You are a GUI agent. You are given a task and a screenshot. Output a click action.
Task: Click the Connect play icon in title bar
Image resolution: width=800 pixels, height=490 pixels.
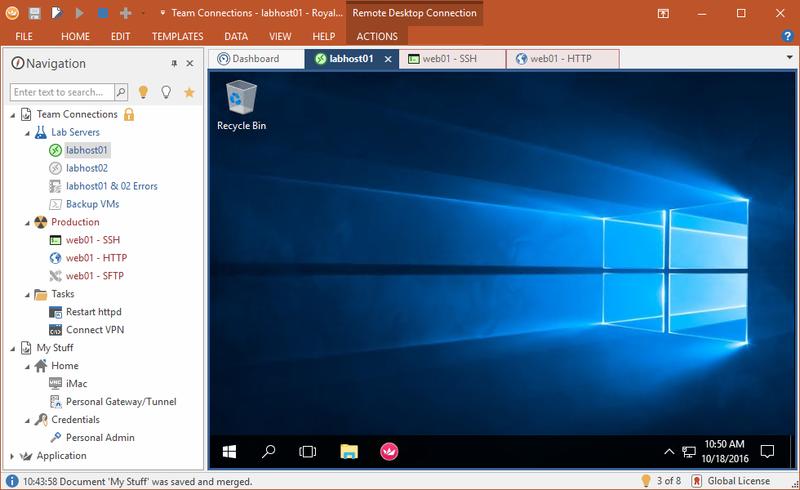coord(79,14)
